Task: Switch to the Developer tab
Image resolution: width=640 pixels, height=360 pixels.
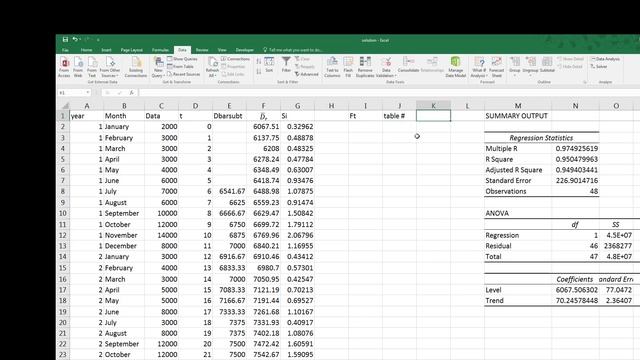Action: coord(244,50)
